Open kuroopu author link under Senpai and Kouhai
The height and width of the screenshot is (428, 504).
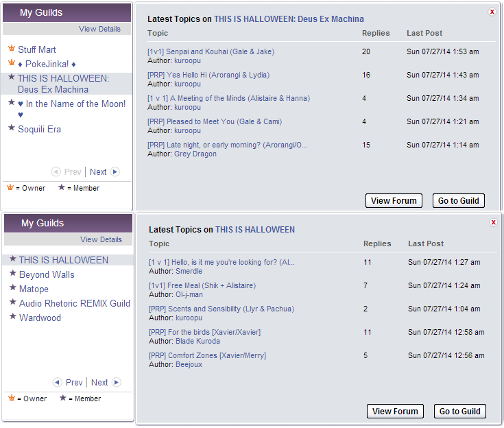[187, 61]
